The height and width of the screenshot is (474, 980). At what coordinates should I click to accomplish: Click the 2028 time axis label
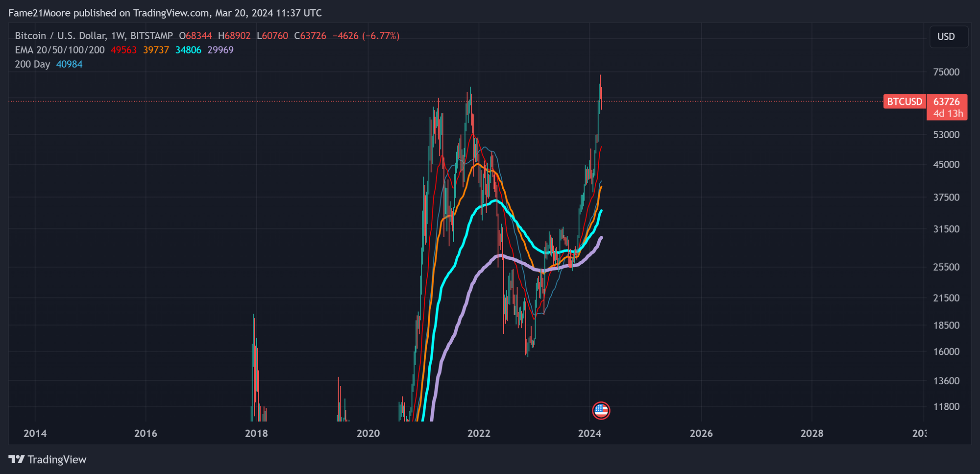coord(812,433)
